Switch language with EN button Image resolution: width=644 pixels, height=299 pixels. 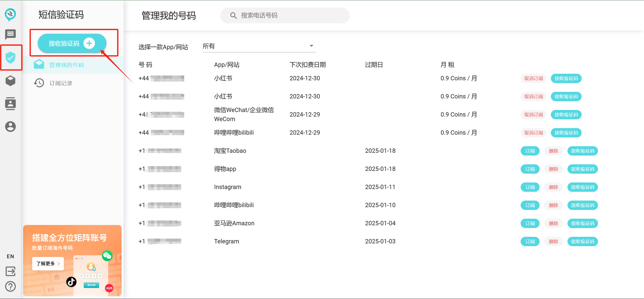coord(10,256)
